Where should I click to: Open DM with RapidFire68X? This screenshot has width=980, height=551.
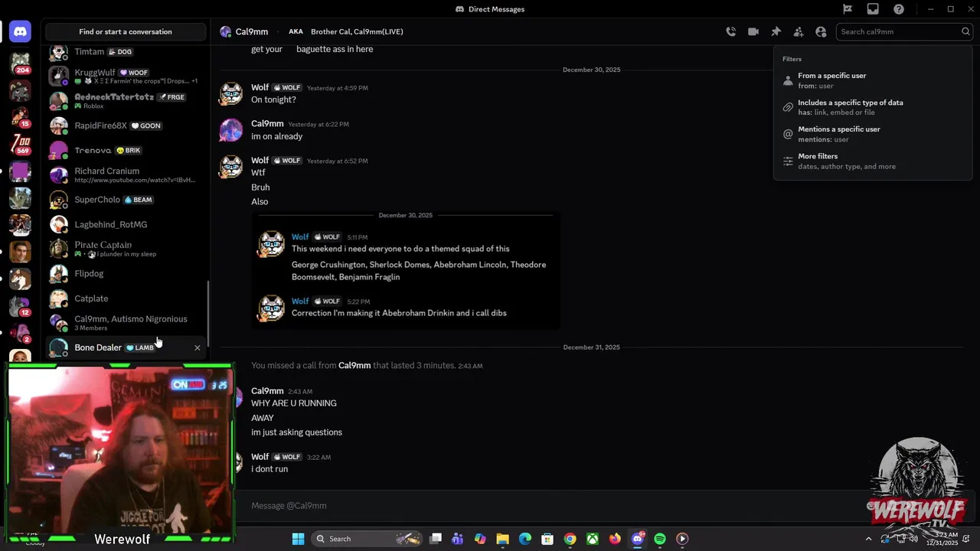point(126,126)
